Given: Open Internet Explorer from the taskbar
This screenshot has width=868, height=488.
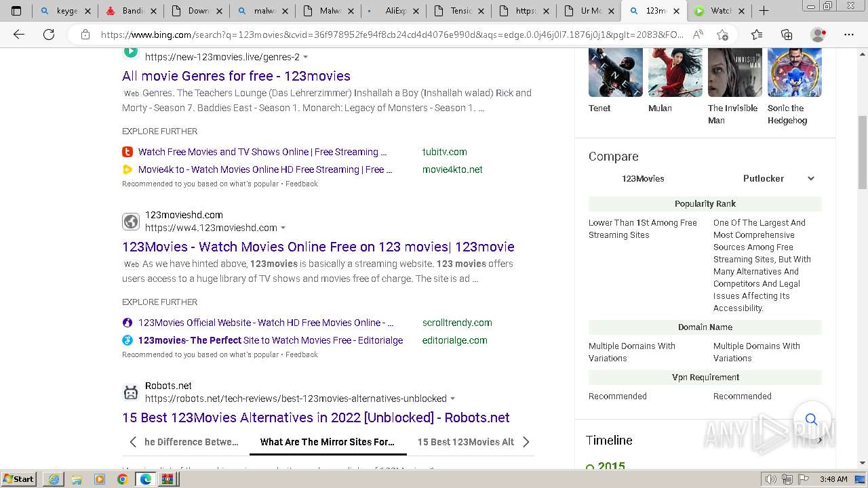Looking at the screenshot, I should click(53, 479).
